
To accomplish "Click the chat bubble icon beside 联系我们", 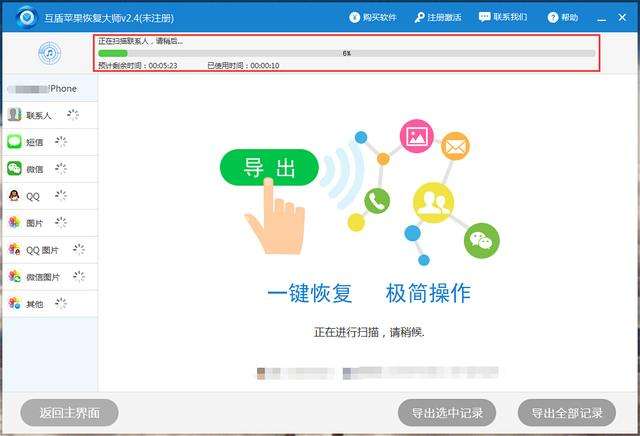I will [x=484, y=17].
